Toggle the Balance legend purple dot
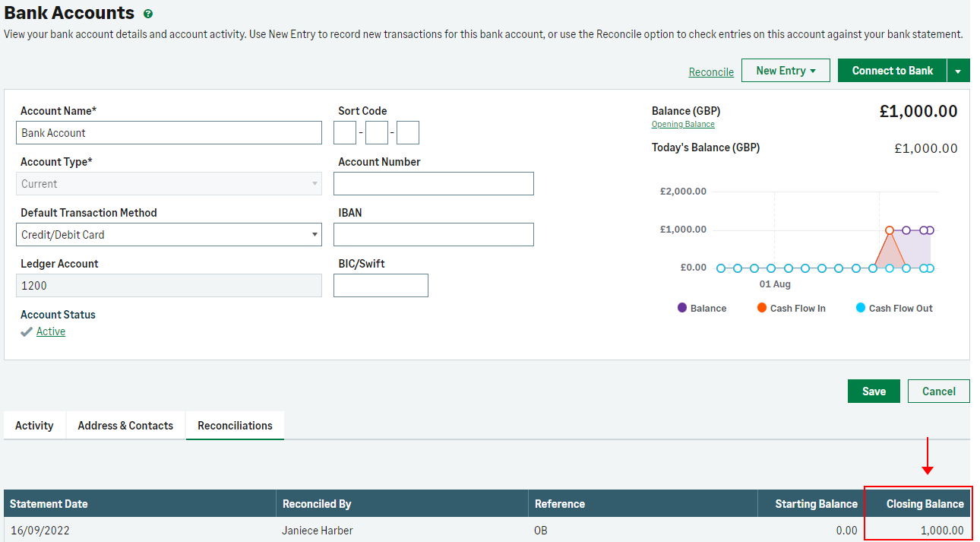 (682, 308)
